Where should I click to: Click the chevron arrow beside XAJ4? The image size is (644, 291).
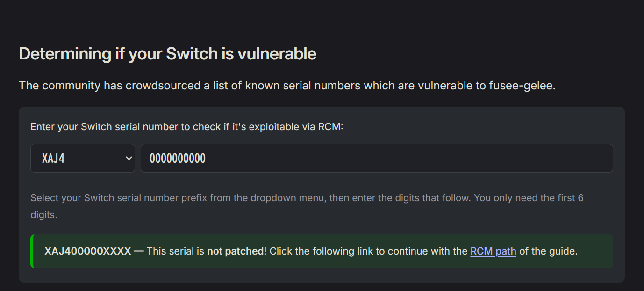click(129, 159)
